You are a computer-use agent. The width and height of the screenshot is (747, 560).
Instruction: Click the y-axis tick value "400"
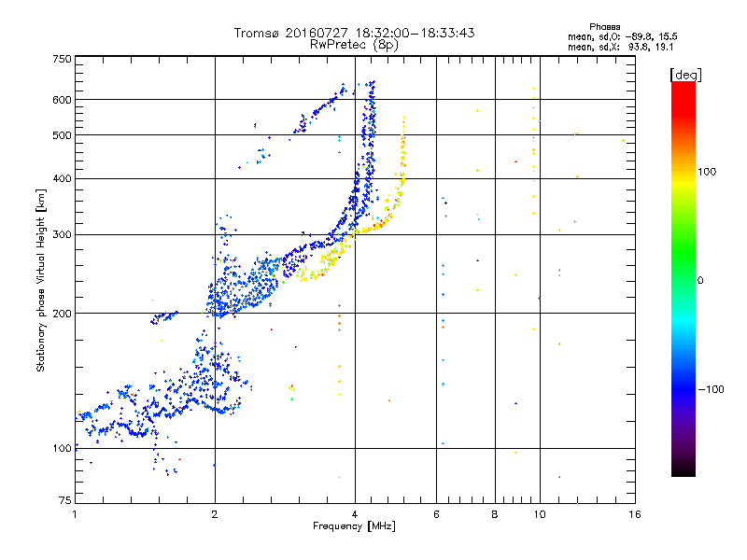[x=62, y=178]
